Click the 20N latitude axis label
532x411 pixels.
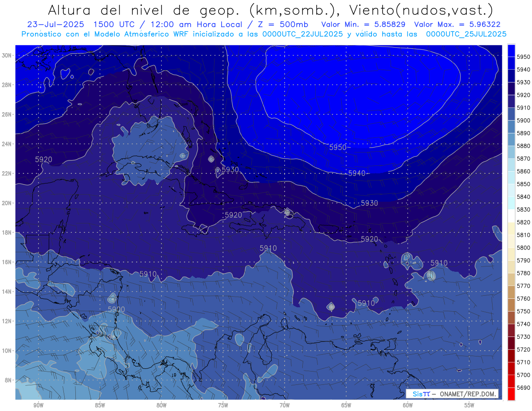pyautogui.click(x=7, y=203)
